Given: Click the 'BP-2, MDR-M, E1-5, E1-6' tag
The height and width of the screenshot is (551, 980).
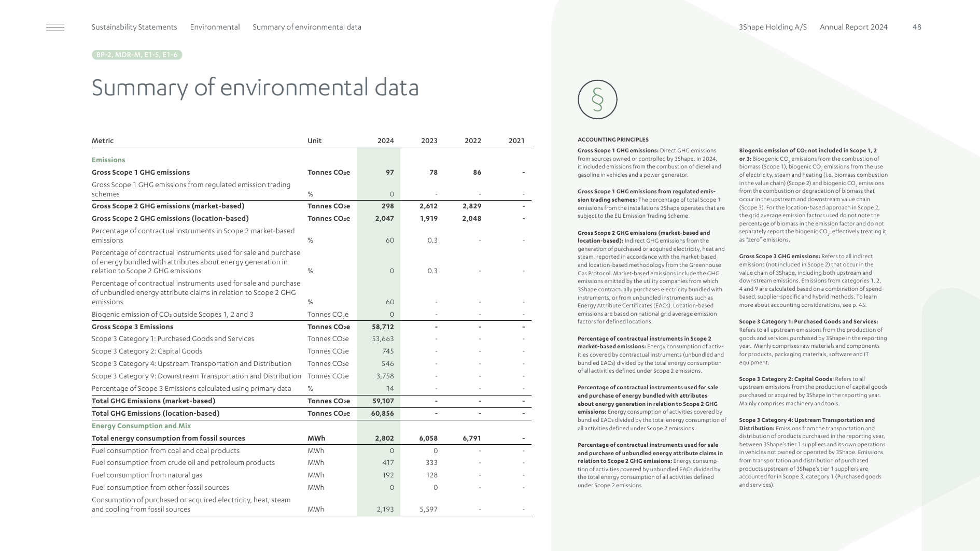Looking at the screenshot, I should (137, 54).
